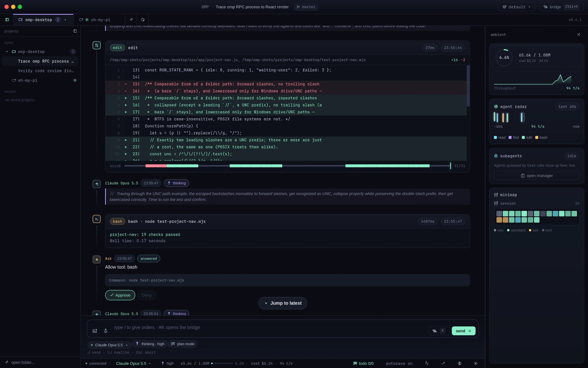The height and width of the screenshot is (368, 588).
Task: Collapse the projects panel icon
Action: click(75, 31)
